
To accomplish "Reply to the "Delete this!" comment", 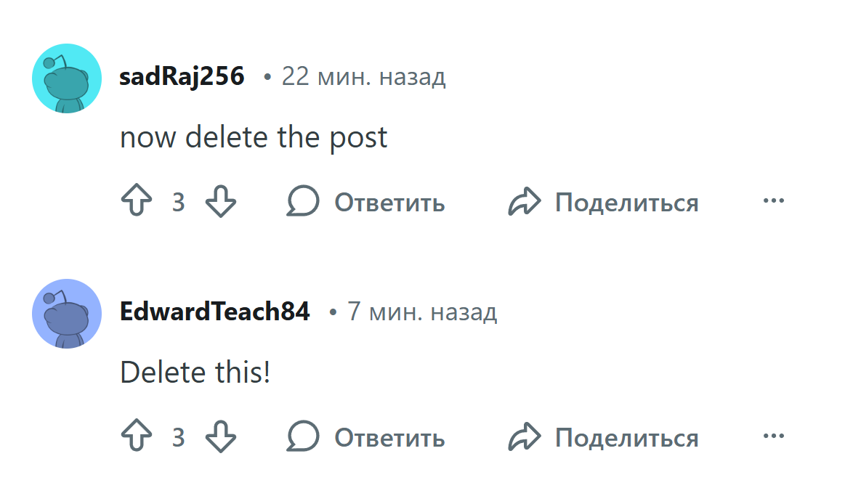I will [x=389, y=438].
